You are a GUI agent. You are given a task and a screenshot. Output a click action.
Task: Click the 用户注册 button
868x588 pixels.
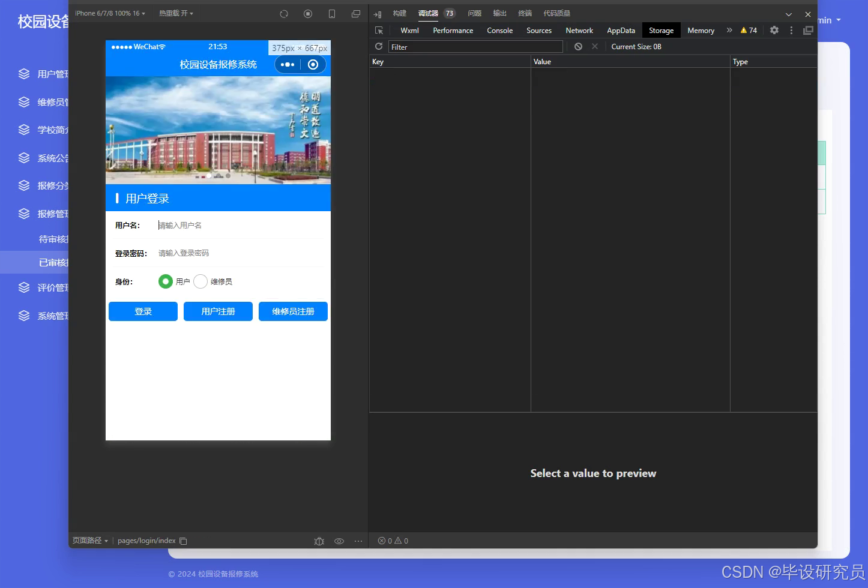218,311
